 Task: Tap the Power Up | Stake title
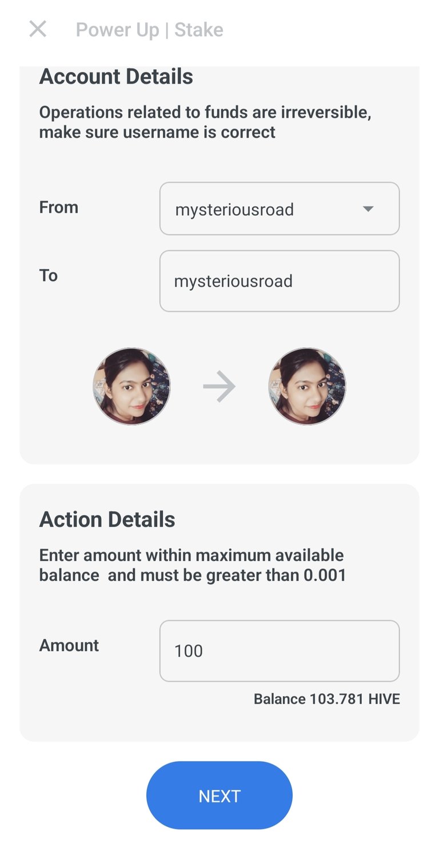150,30
